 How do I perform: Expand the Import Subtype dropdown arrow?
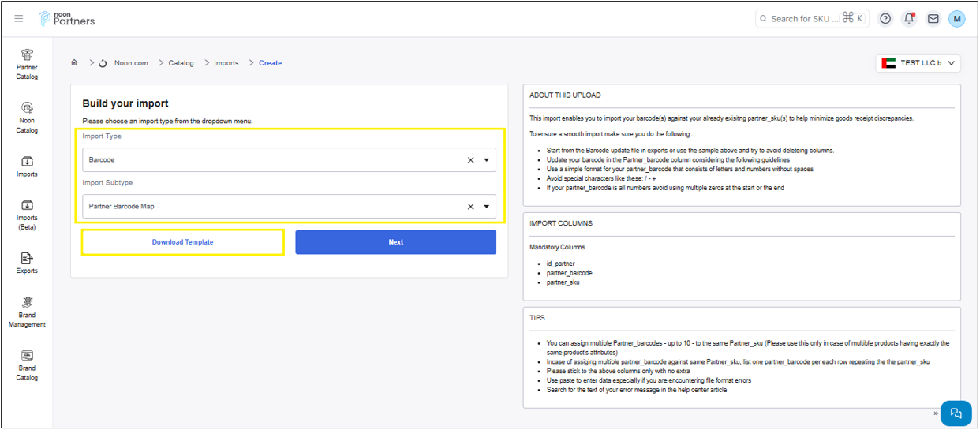click(487, 207)
